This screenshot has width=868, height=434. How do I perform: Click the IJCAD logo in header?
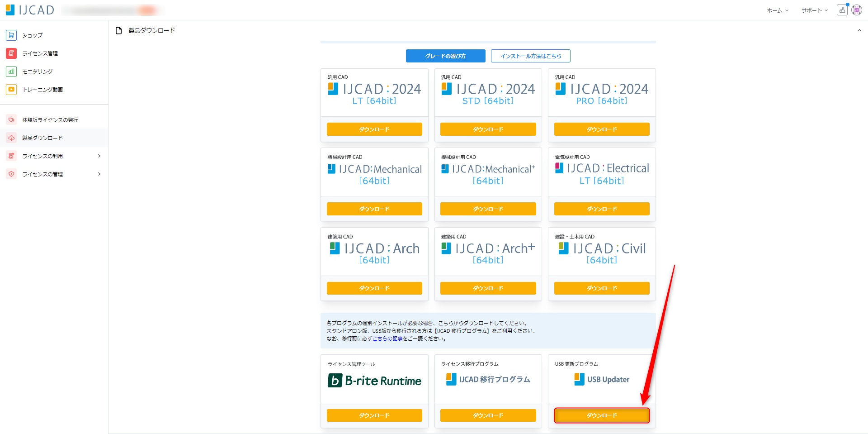pyautogui.click(x=30, y=10)
